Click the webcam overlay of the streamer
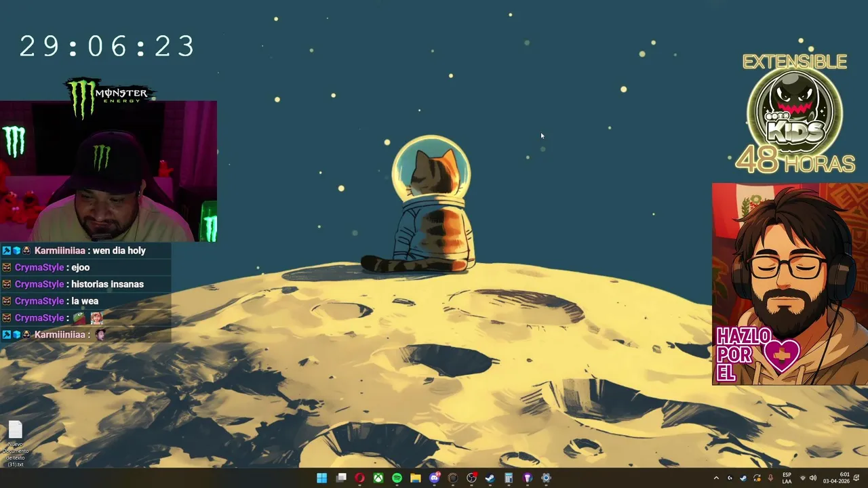Viewport: 868px width, 488px height. pyautogui.click(x=108, y=171)
